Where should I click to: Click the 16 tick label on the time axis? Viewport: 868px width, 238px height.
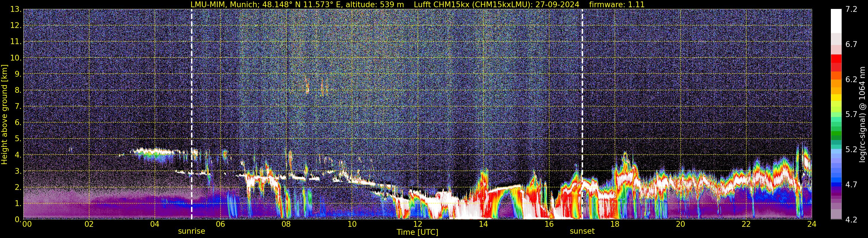549,224
